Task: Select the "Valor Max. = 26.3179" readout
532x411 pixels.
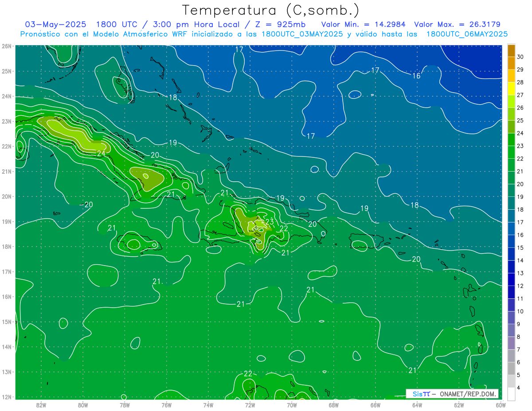Action: (x=458, y=24)
